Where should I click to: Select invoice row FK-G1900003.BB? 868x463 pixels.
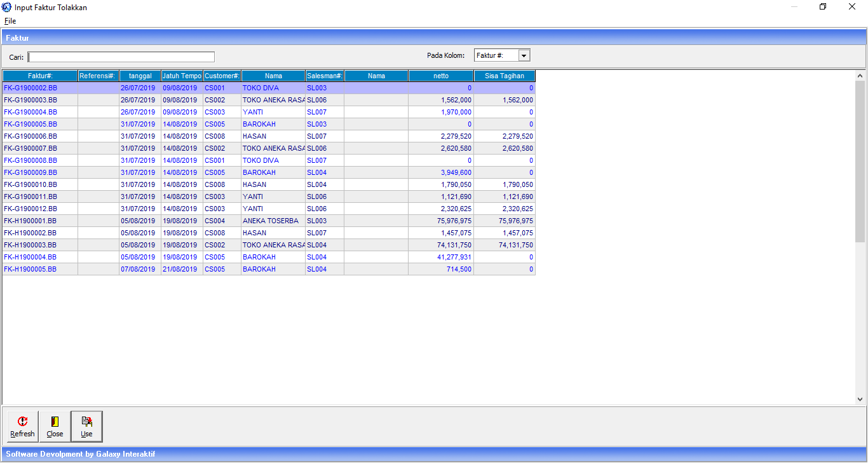(x=31, y=100)
